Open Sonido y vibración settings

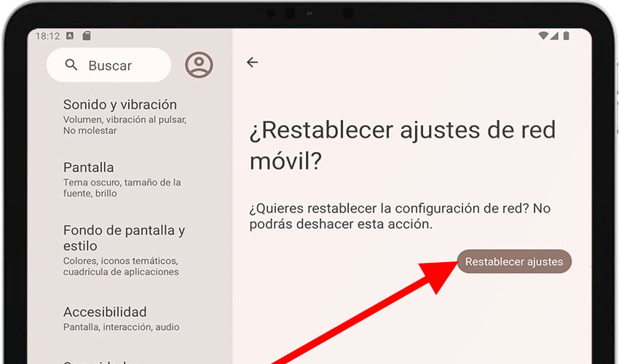[126, 116]
